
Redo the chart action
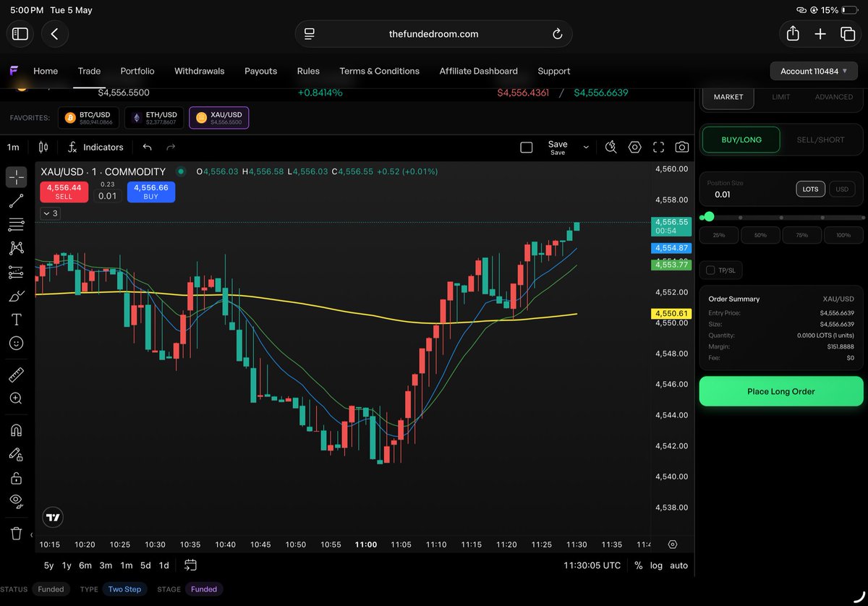[171, 147]
